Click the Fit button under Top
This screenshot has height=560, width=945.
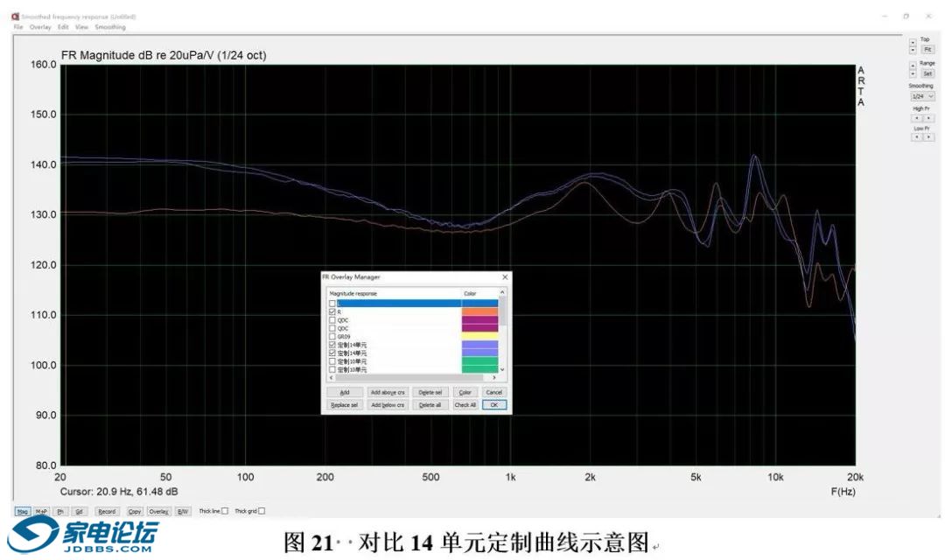tap(927, 50)
